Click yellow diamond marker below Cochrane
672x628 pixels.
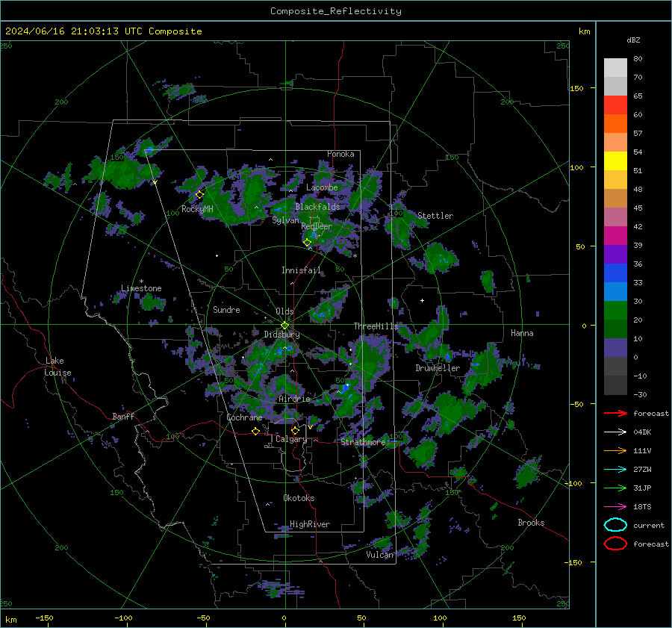(x=255, y=431)
